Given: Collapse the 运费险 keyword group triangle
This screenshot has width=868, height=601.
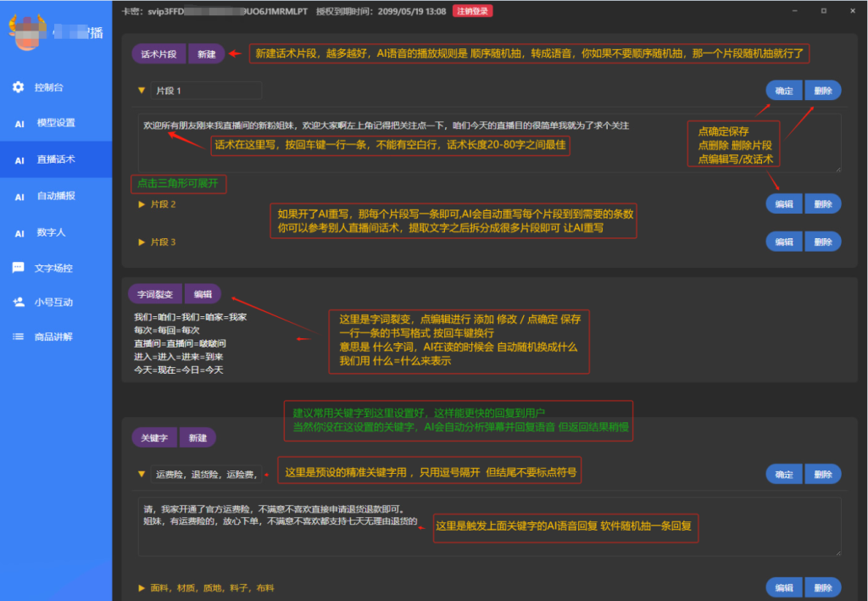Looking at the screenshot, I should [142, 474].
